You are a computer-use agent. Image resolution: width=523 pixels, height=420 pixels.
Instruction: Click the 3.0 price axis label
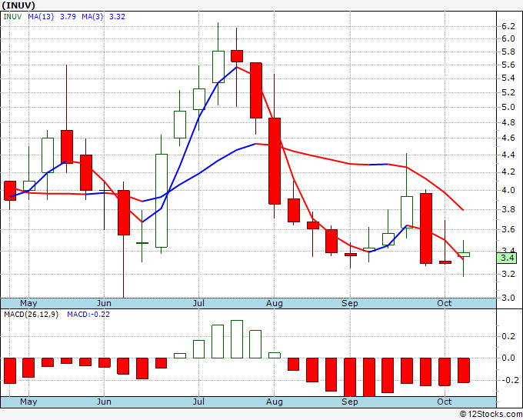(x=508, y=298)
